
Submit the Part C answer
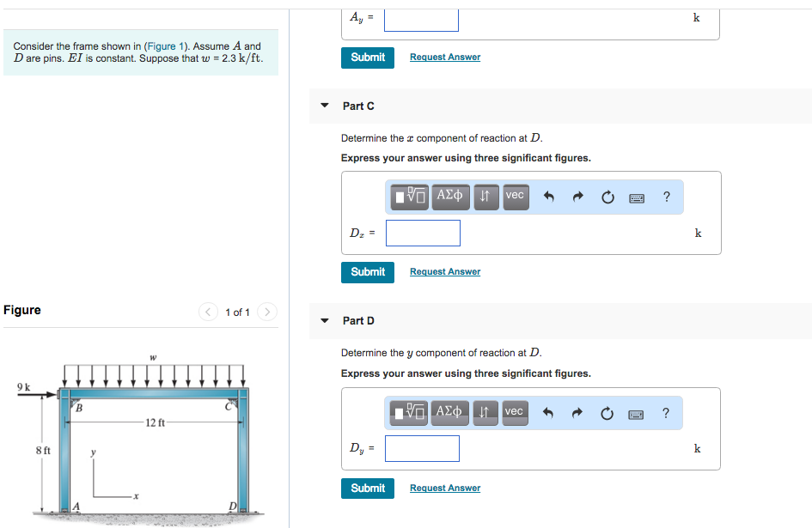pyautogui.click(x=367, y=271)
